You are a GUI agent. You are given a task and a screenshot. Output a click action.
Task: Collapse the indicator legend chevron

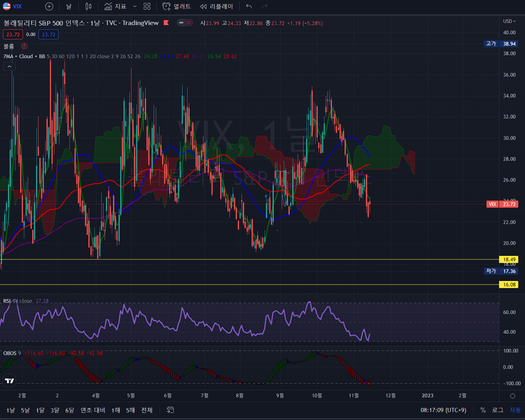[9, 66]
